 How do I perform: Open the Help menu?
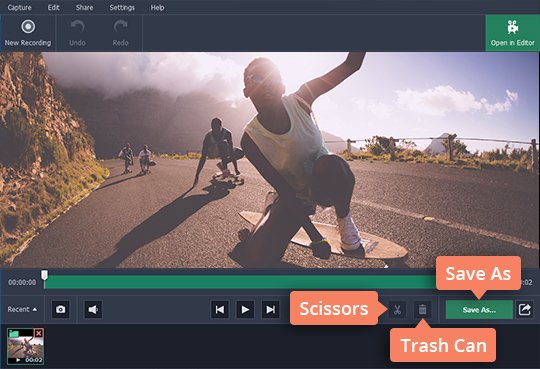coord(157,7)
